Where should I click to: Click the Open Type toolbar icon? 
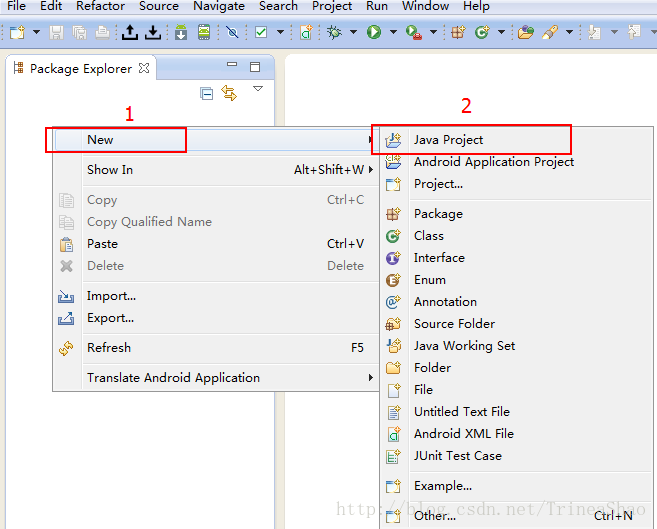pyautogui.click(x=525, y=32)
